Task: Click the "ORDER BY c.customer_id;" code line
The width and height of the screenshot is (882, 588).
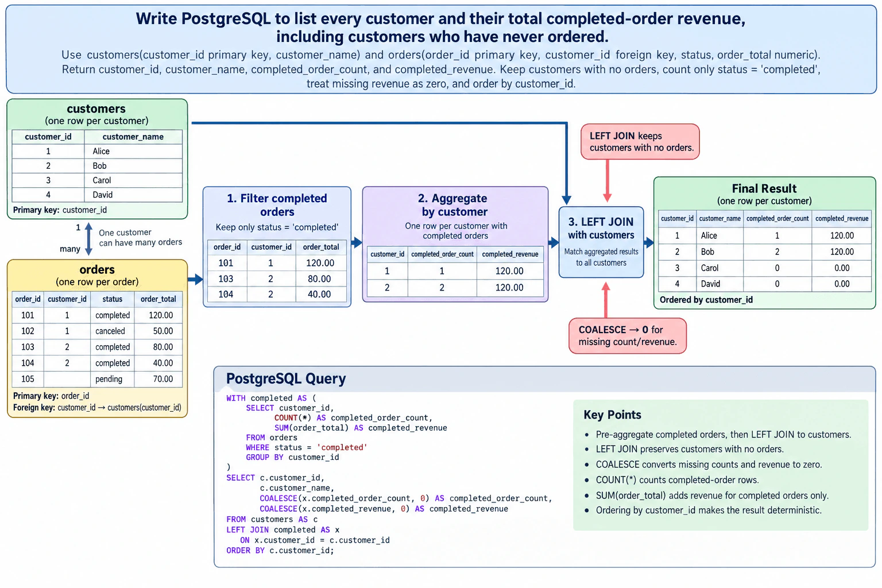Action: [x=280, y=551]
